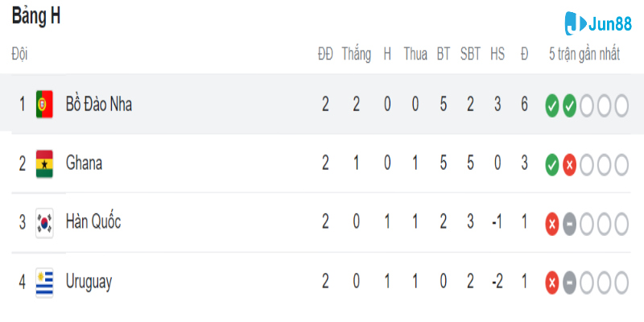644x322 pixels.
Task: Click the Portugal flag icon
Action: point(44,104)
